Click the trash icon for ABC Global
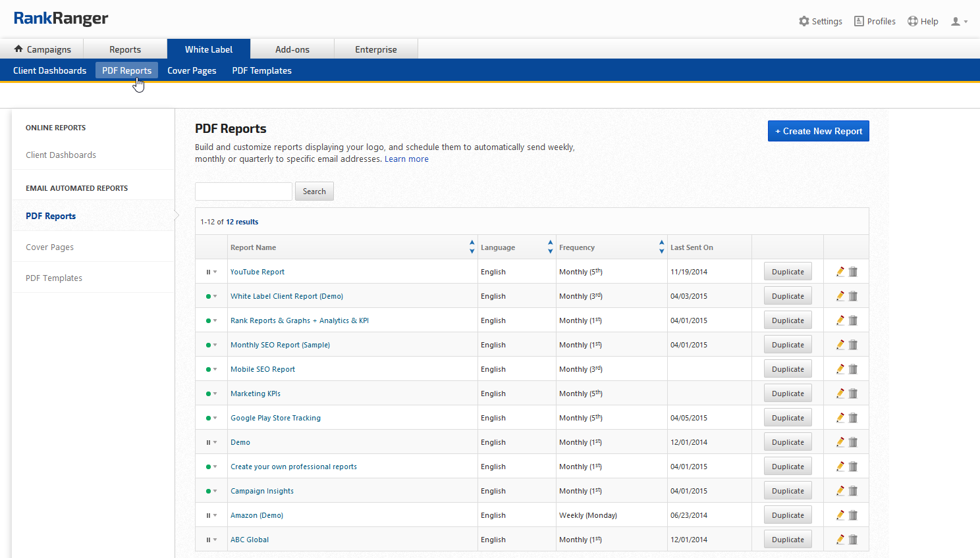Viewport: 980px width, 558px height. [854, 540]
